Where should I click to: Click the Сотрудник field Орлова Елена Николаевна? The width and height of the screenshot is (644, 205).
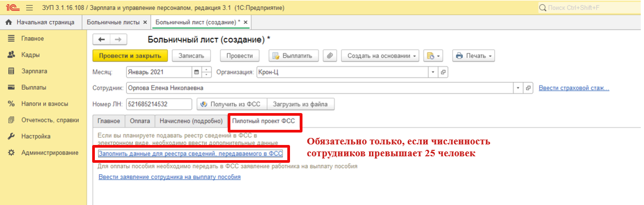tap(320, 88)
